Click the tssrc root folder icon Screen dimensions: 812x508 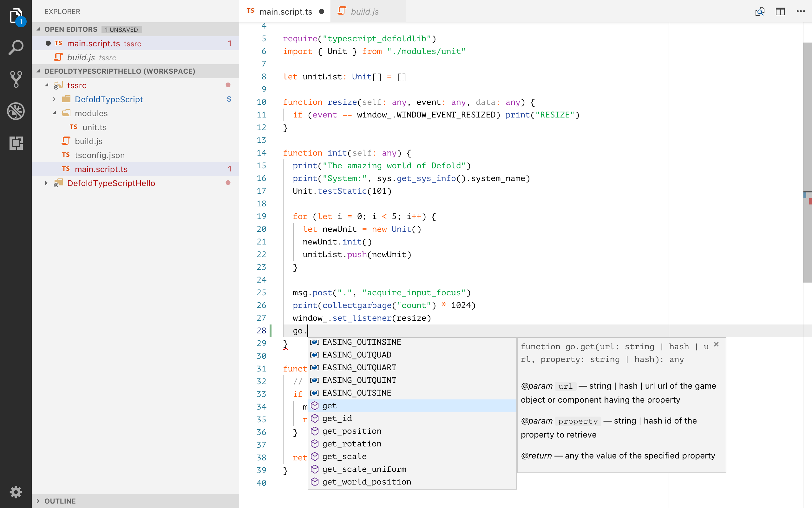pyautogui.click(x=58, y=85)
